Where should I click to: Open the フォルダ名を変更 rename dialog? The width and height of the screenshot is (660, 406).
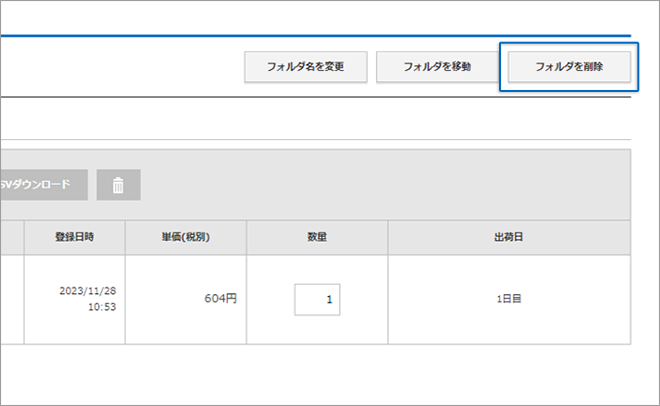point(305,67)
